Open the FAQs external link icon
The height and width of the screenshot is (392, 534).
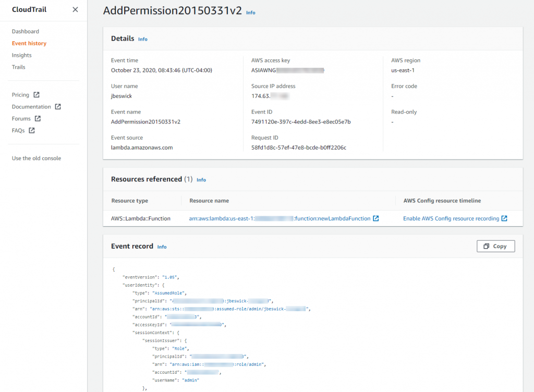[33, 130]
